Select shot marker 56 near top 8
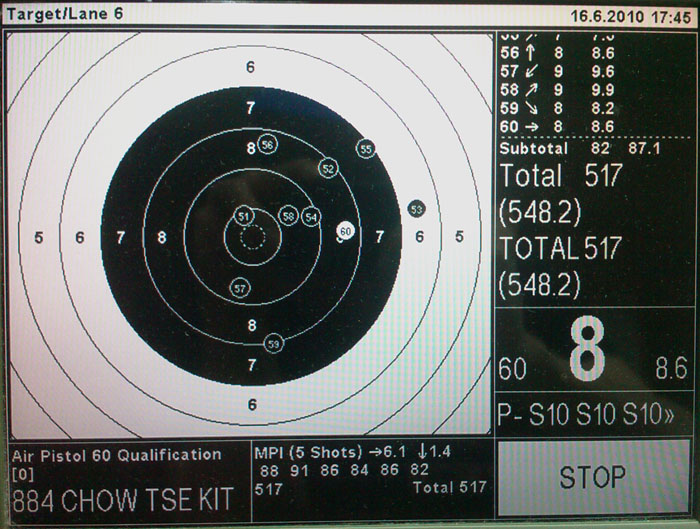 267,145
